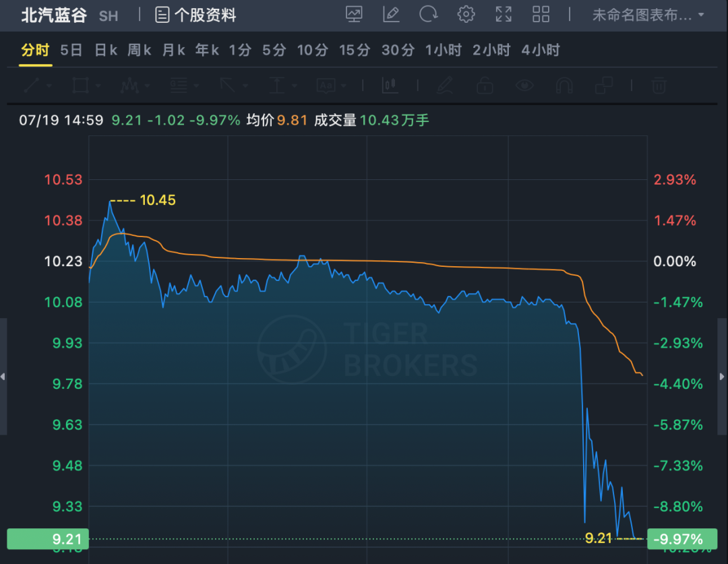Select the horizontal levels drawing tool

click(x=179, y=86)
